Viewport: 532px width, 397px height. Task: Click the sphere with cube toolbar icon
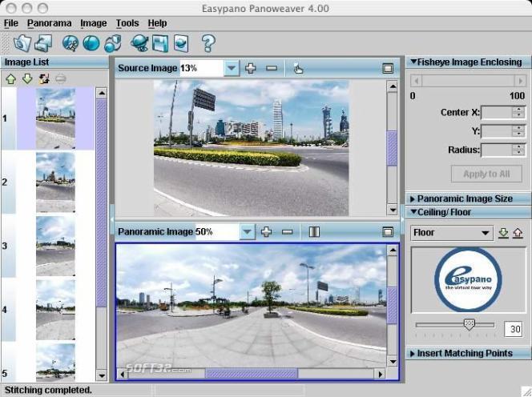[x=113, y=43]
